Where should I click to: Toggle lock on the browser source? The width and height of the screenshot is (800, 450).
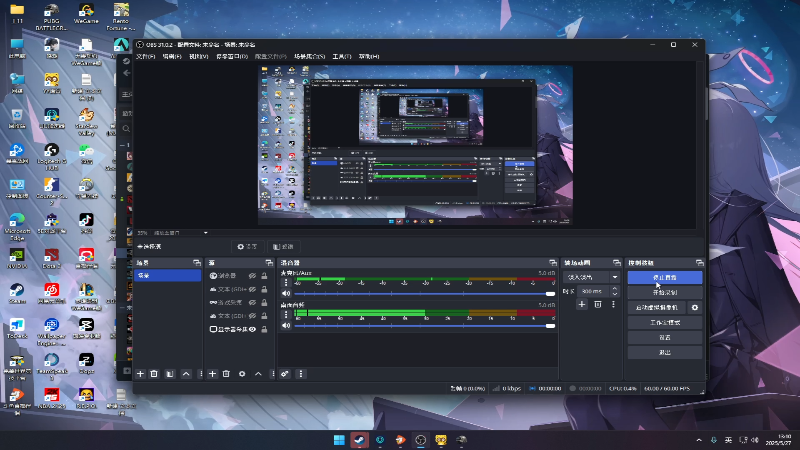click(x=264, y=276)
